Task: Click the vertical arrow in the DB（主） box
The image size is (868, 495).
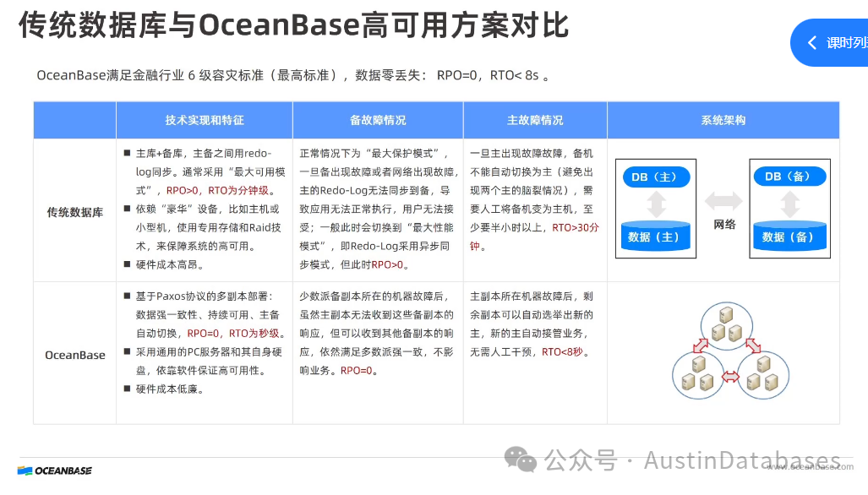Action: pos(656,204)
